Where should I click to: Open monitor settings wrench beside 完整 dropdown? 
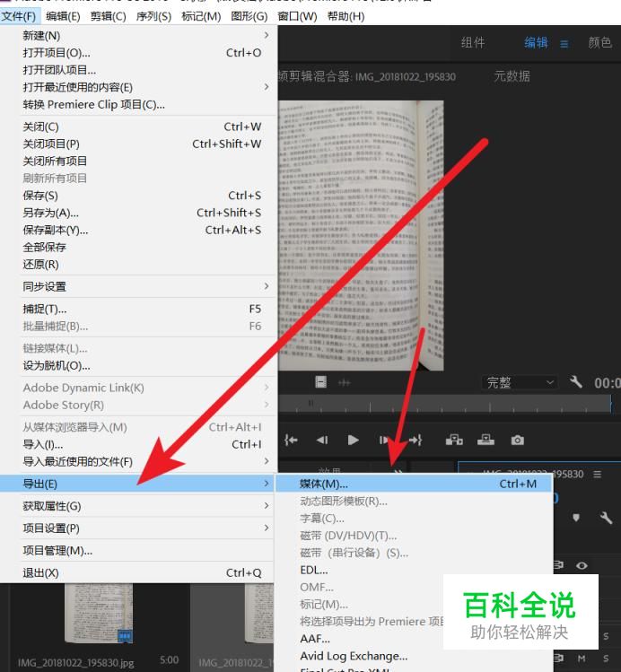(x=575, y=381)
